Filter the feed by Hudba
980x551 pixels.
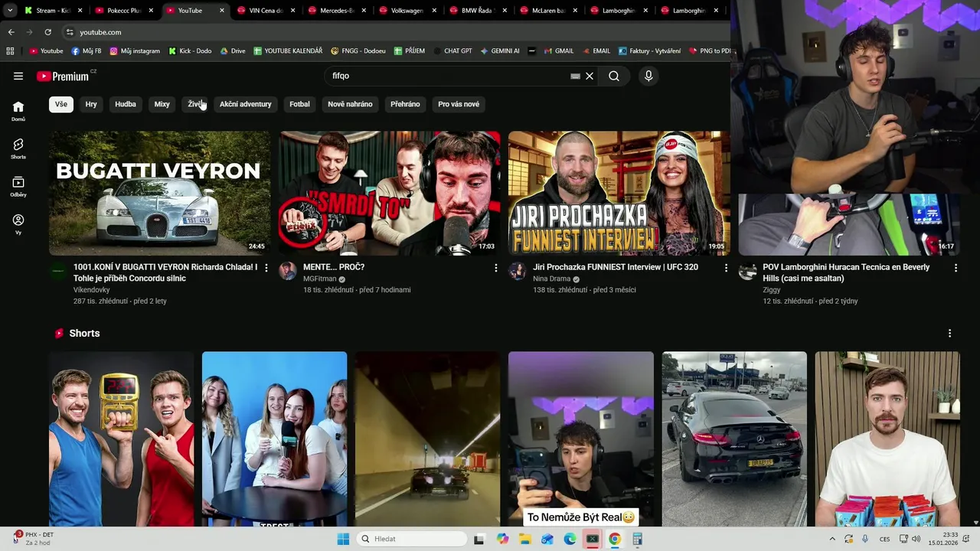[126, 104]
